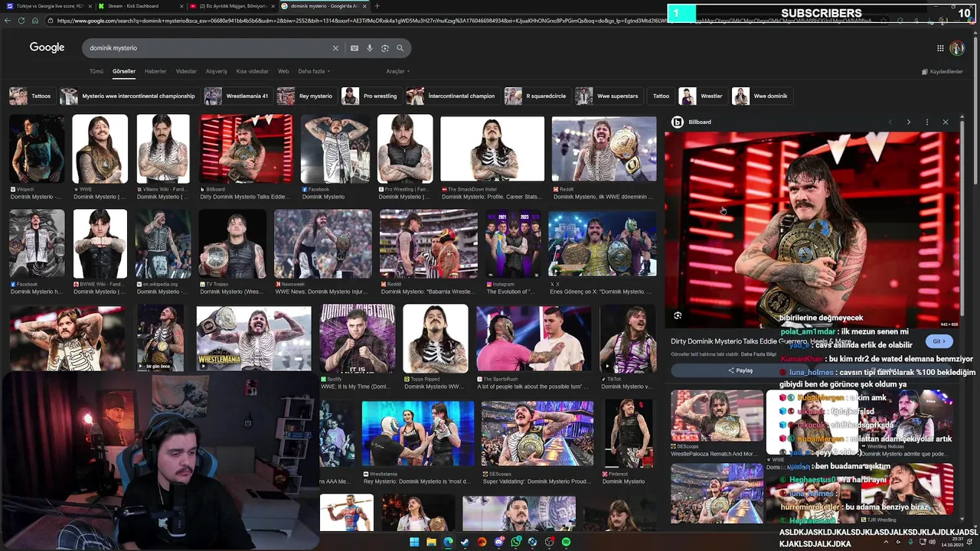This screenshot has height=551, width=980.
Task: Show hidden system tray icons
Action: coord(887,542)
